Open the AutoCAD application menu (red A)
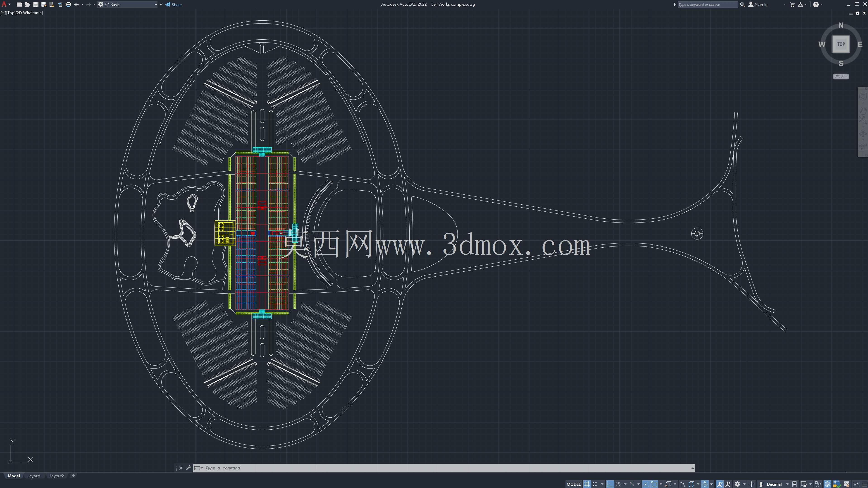The image size is (868, 488). click(4, 4)
